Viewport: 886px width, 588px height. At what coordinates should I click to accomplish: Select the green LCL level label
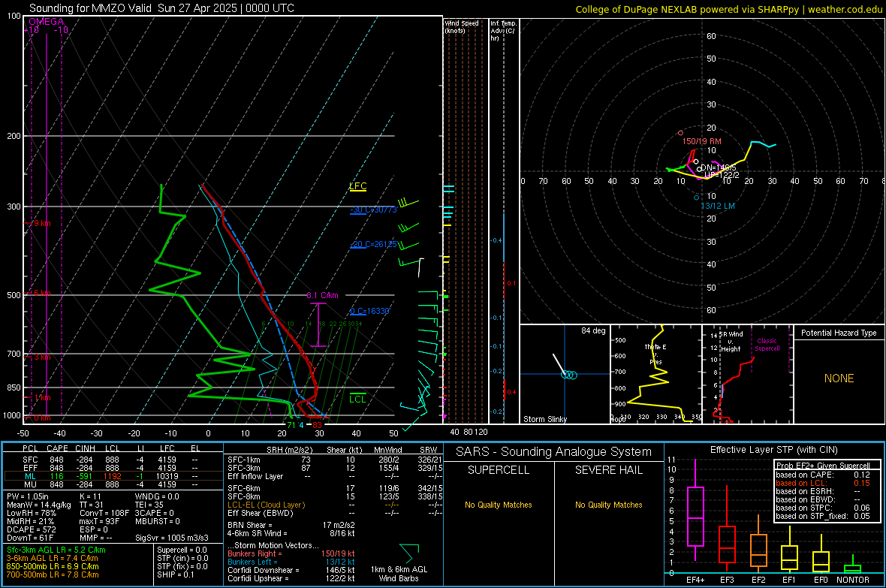357,400
